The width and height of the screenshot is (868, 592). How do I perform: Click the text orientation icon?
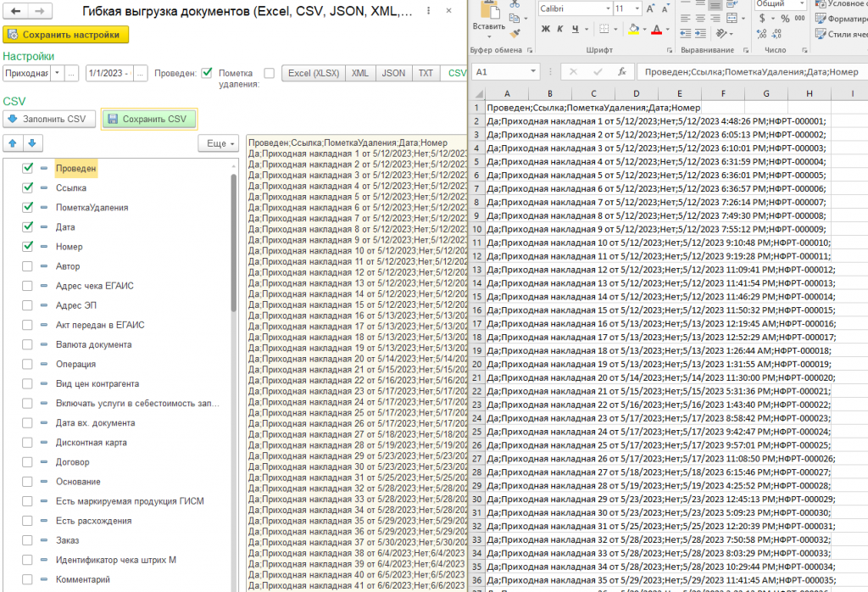(x=721, y=33)
